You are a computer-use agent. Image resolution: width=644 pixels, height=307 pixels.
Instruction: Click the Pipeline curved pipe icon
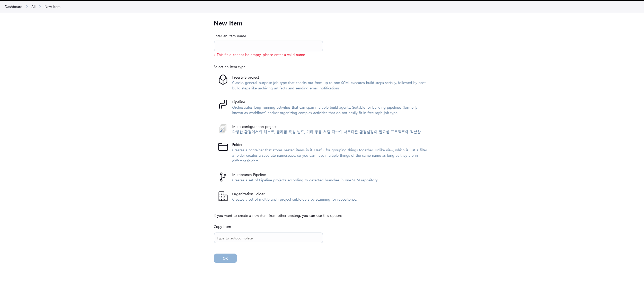[223, 104]
